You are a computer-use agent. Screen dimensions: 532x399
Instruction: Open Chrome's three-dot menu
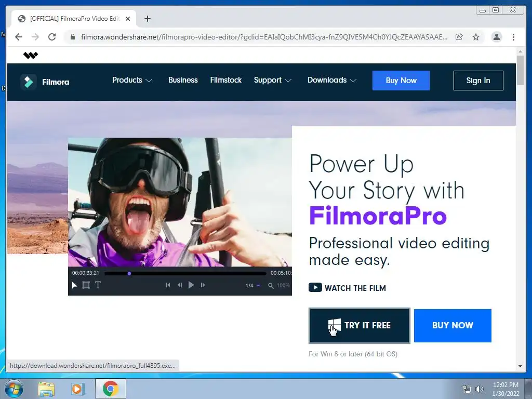pos(513,37)
